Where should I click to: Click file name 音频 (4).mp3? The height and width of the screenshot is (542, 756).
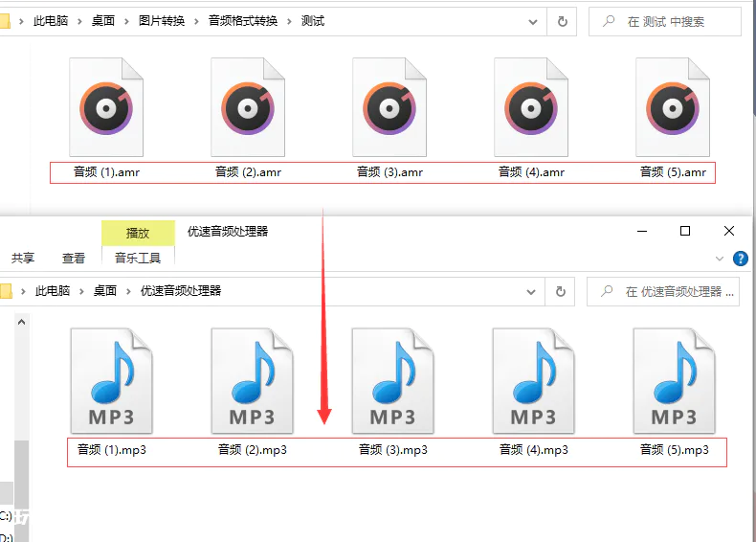(534, 450)
